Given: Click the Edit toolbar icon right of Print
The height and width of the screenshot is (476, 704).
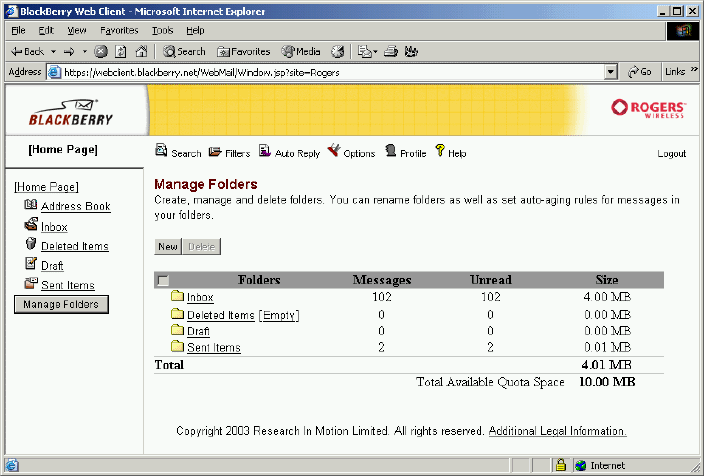Looking at the screenshot, I should (x=411, y=52).
